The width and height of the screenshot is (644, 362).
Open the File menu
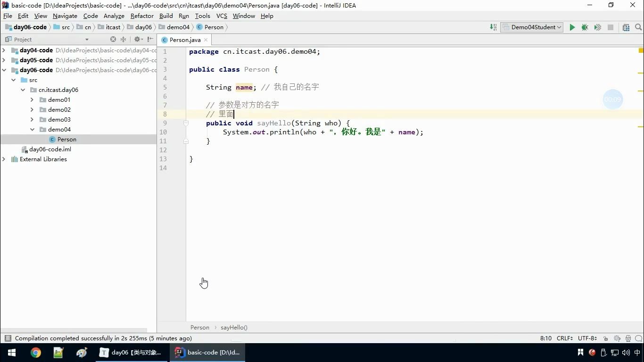[x=8, y=16]
